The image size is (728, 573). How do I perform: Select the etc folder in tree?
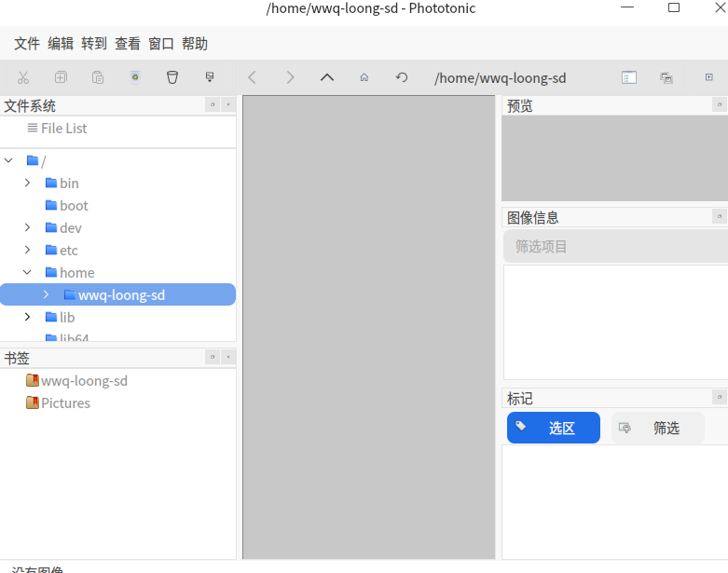(69, 250)
